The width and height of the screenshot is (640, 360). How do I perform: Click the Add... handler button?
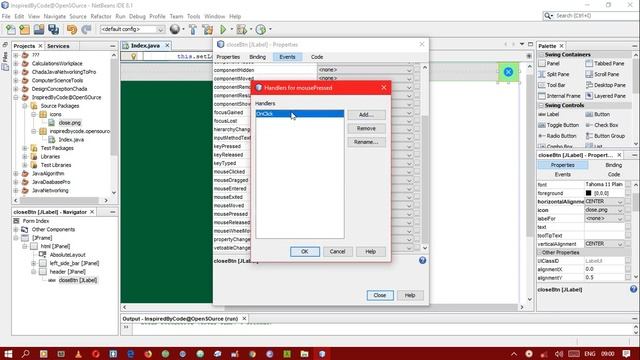pyautogui.click(x=366, y=115)
